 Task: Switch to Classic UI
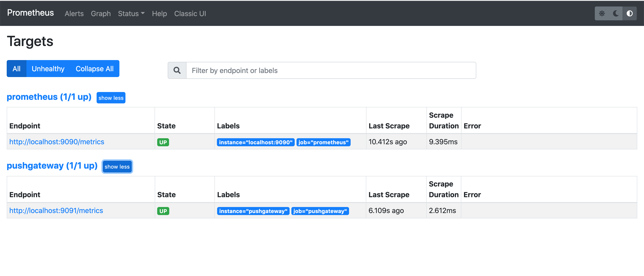point(190,13)
